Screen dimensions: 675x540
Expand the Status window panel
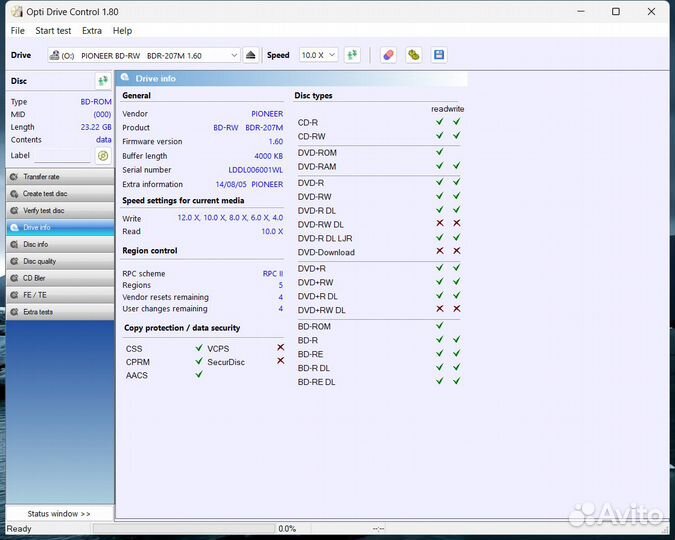pos(58,513)
